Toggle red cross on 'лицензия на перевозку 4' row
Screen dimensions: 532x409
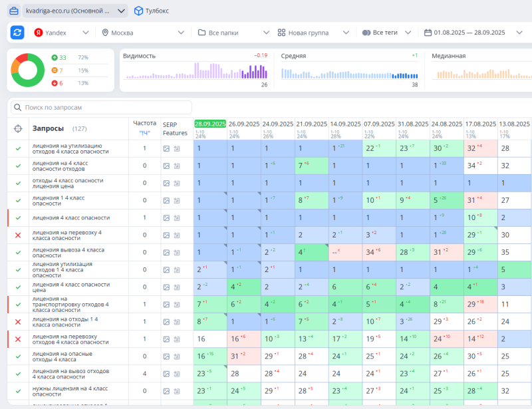point(18,235)
